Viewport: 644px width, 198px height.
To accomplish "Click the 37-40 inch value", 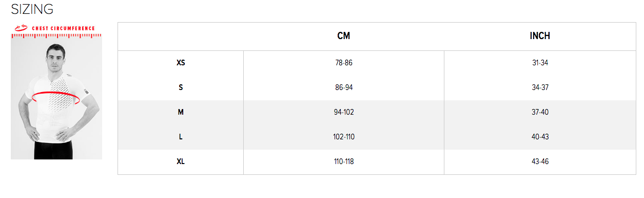I will click(x=540, y=112).
